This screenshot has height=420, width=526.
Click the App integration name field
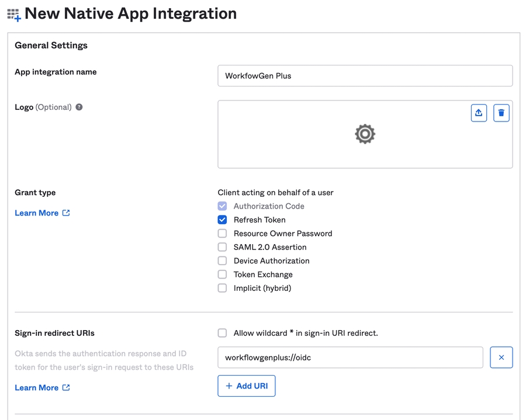pos(365,76)
